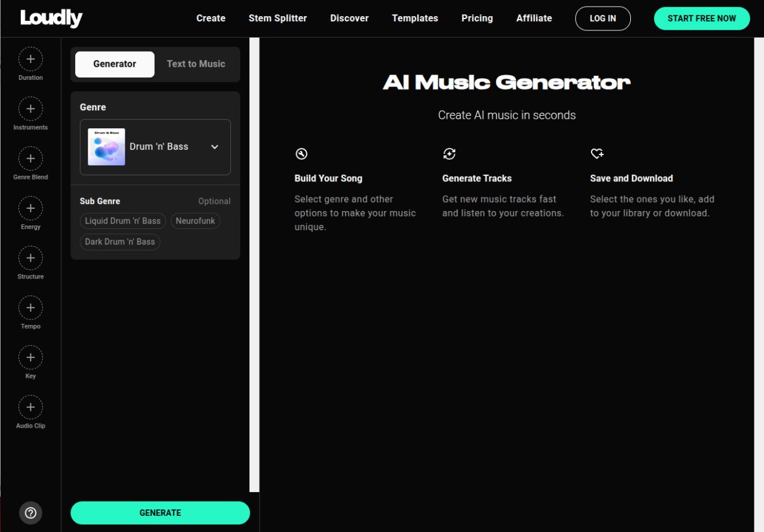Click the GENERATE button
The width and height of the screenshot is (764, 532).
(160, 513)
